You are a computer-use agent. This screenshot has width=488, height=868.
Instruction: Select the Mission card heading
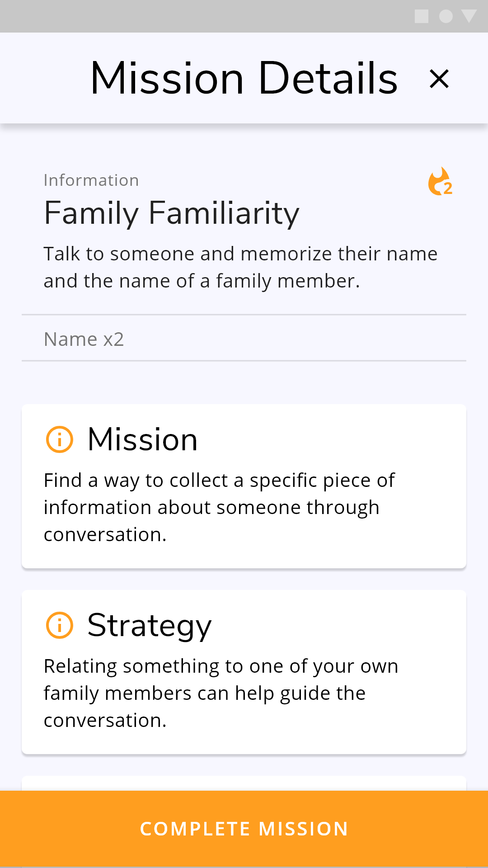[x=142, y=439]
